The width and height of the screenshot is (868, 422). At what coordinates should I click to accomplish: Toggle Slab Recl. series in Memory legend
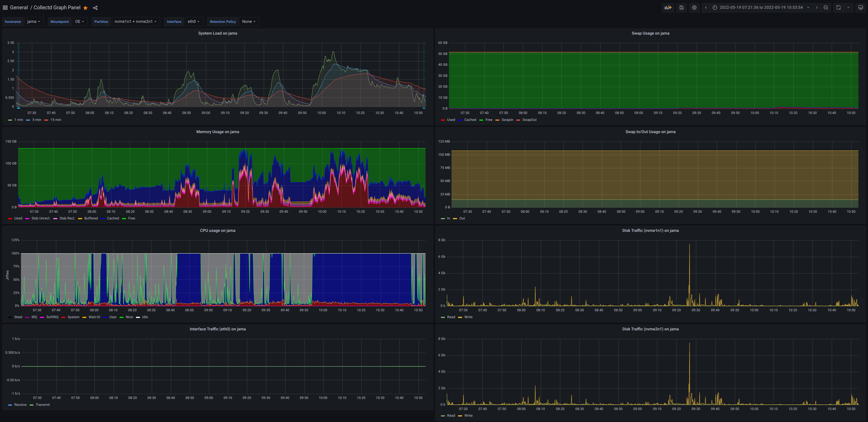point(67,218)
